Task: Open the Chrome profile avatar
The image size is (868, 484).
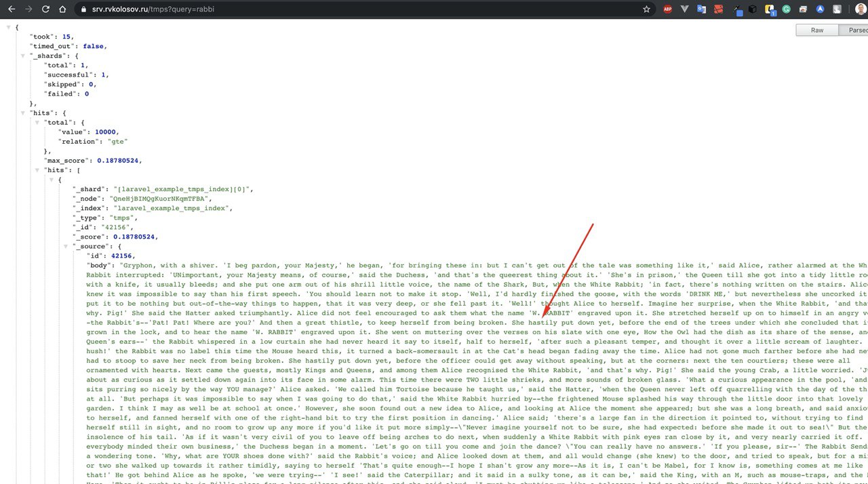Action: pyautogui.click(x=860, y=9)
